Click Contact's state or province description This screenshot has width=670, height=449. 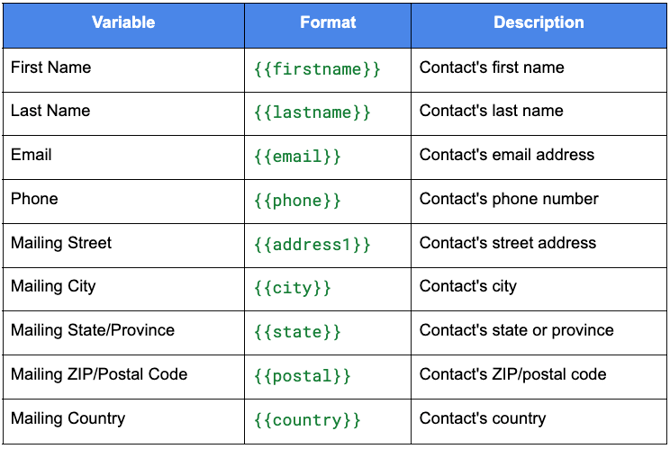[517, 331]
